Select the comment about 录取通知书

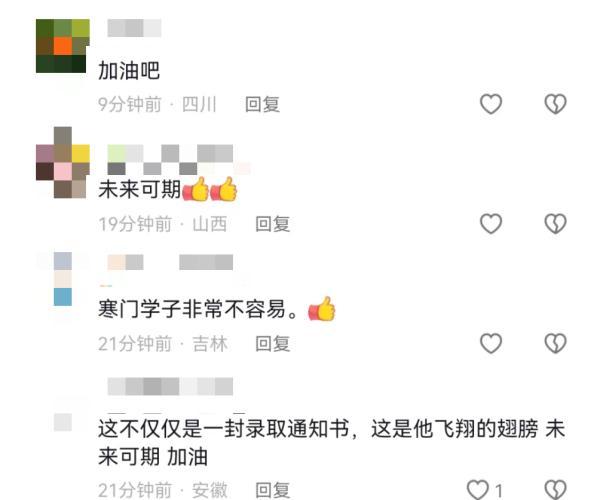(x=331, y=442)
